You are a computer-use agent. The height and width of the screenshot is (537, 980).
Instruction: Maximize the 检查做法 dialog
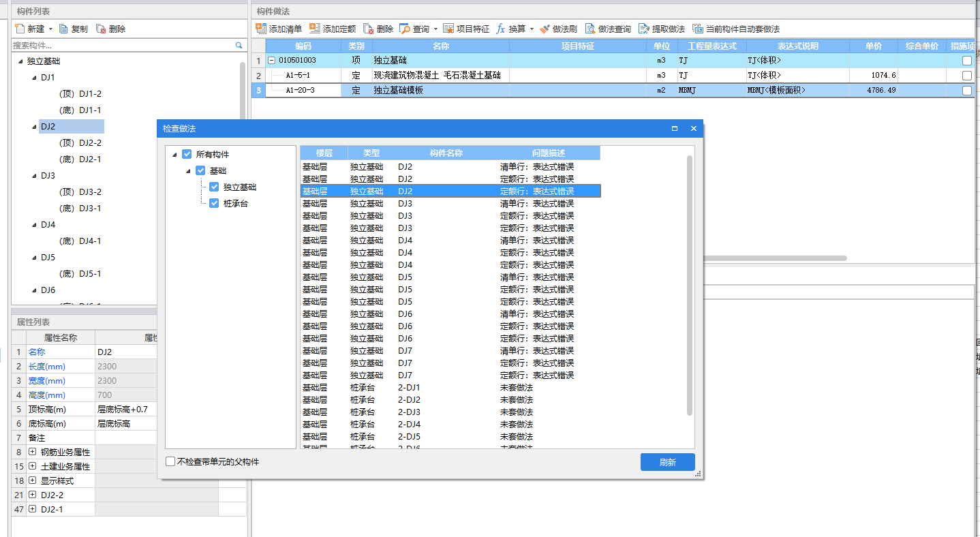pos(675,128)
